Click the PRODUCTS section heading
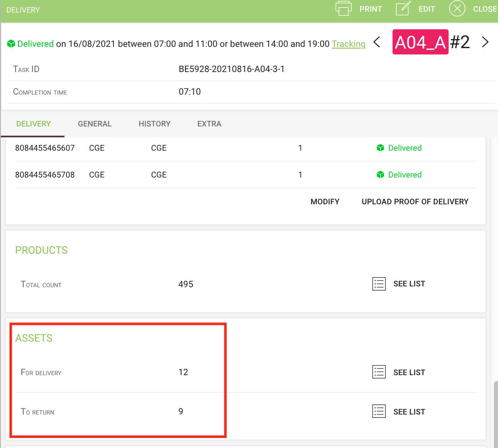The image size is (498, 448). point(41,250)
